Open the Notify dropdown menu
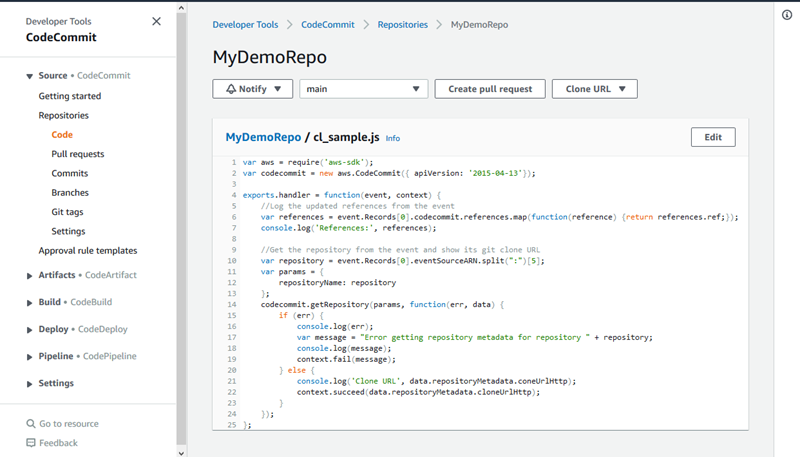This screenshot has width=800, height=457. pos(252,89)
